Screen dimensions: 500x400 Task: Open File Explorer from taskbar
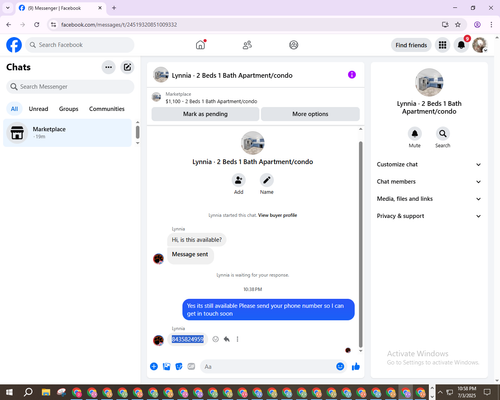(46, 392)
